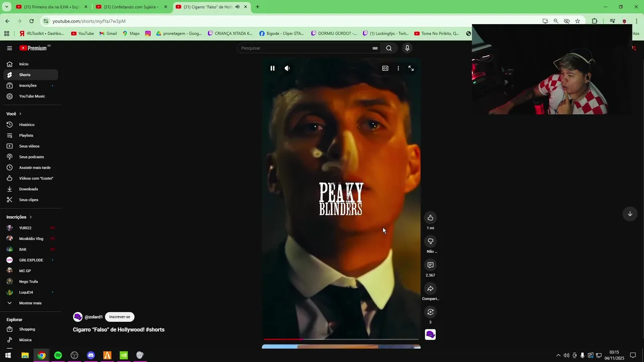Viewport: 644px width, 362px height.
Task: Reload the page
Action: pos(31,21)
